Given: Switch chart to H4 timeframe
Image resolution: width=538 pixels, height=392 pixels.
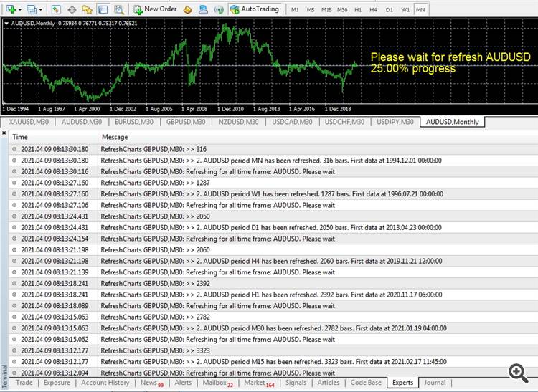Looking at the screenshot, I should point(373,9).
